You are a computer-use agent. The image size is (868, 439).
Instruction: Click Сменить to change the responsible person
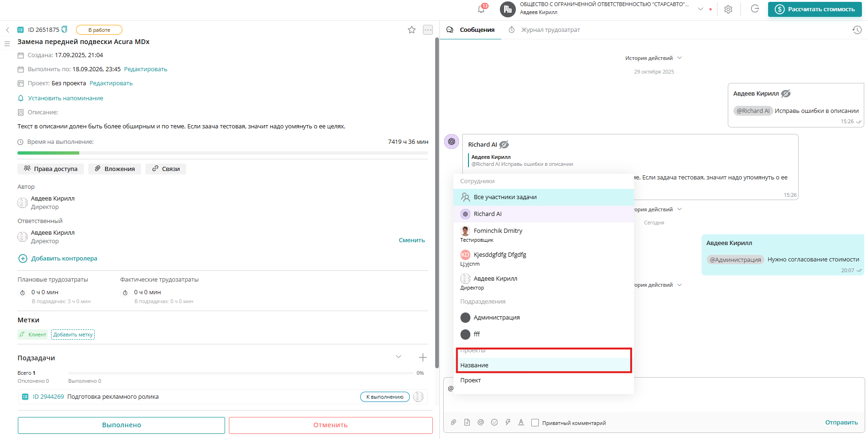point(411,239)
